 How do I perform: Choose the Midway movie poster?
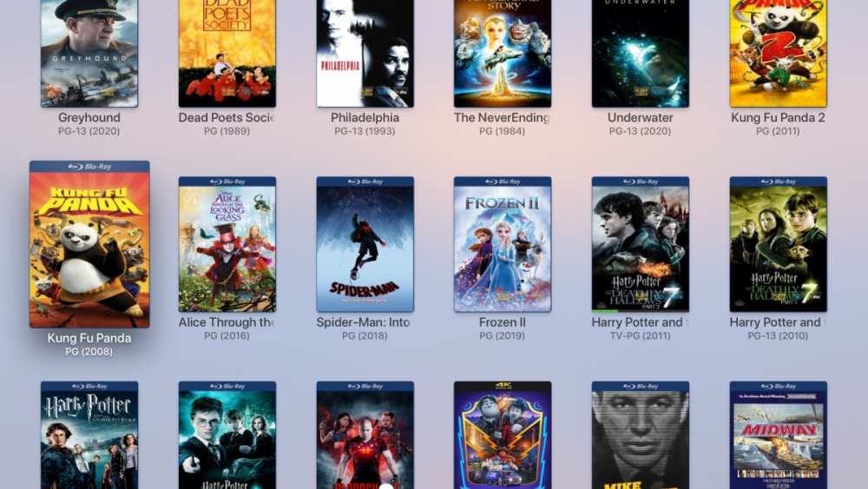[778, 435]
